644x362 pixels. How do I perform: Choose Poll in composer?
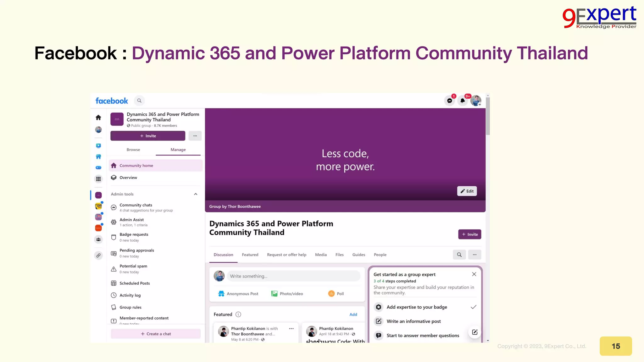click(x=336, y=294)
